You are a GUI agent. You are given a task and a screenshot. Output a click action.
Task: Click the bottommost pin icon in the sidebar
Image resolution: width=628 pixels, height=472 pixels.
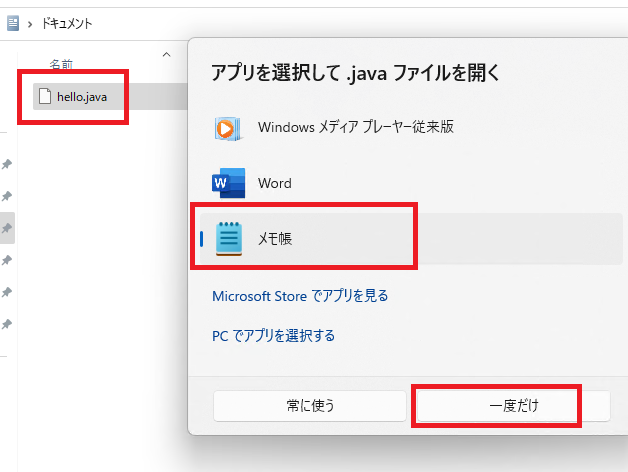click(x=7, y=324)
